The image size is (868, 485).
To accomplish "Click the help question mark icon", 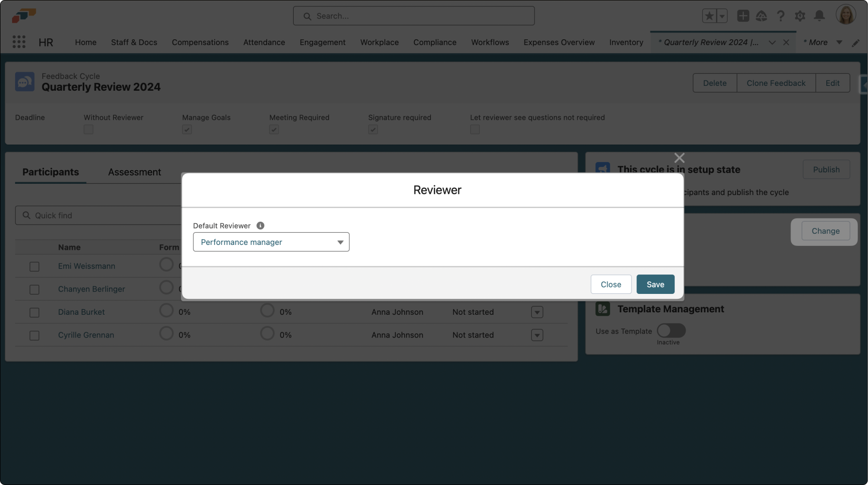I will click(780, 16).
